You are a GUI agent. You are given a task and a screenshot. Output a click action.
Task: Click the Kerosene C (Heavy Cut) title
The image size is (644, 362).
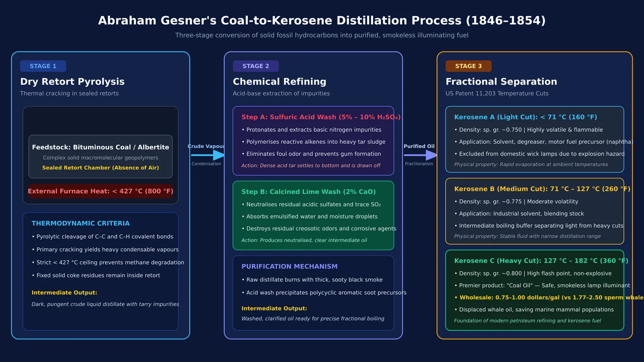click(541, 261)
